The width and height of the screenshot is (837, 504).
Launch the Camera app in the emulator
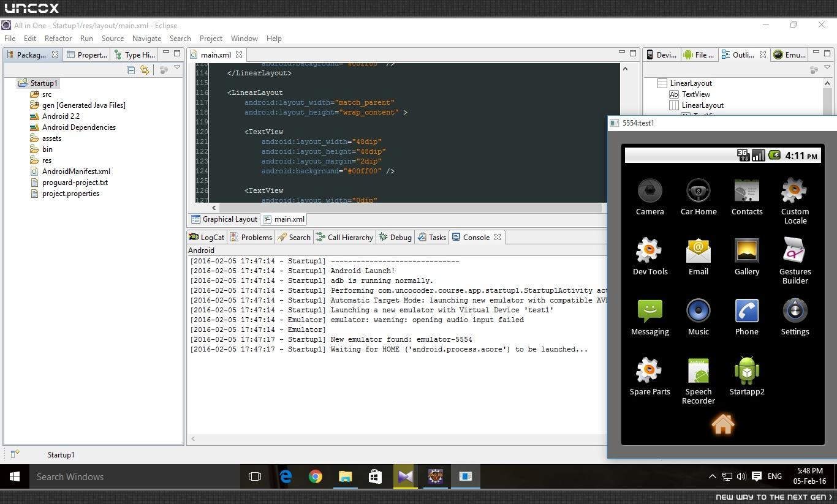click(650, 197)
